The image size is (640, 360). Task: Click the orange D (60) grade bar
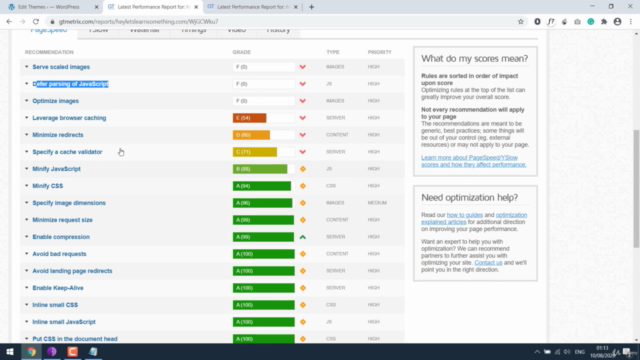click(251, 135)
